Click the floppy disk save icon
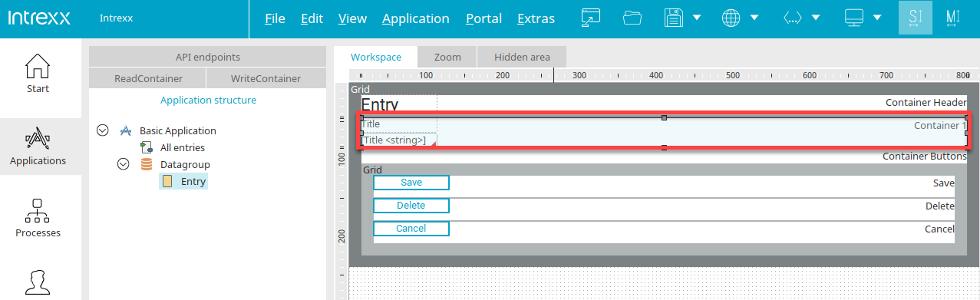 673,18
